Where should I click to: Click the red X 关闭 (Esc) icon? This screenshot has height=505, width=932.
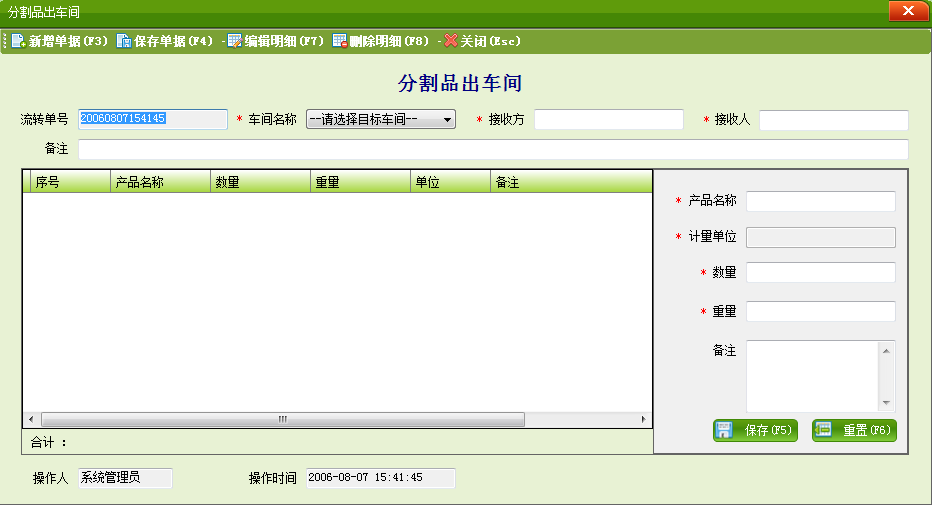(451, 41)
